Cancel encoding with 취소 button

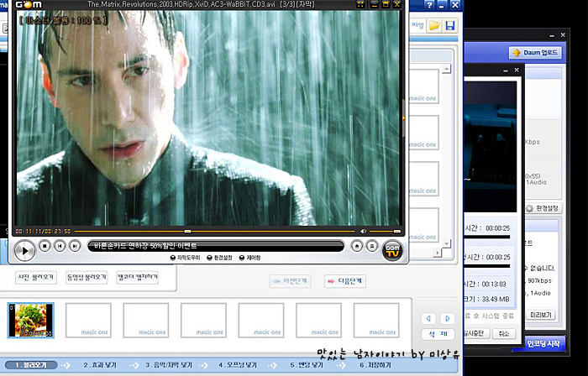[x=504, y=333]
